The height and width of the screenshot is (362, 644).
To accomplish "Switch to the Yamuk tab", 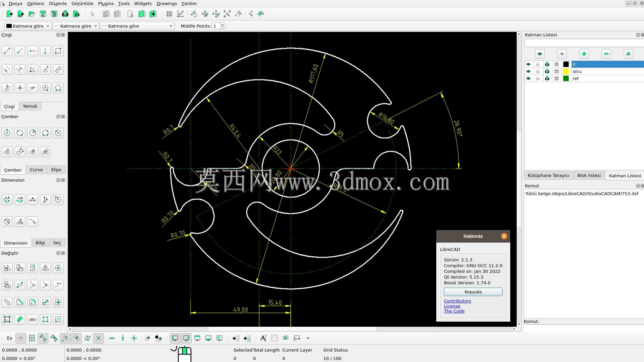I will pyautogui.click(x=30, y=106).
